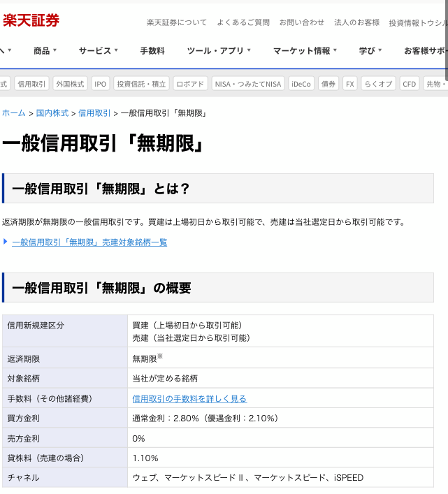Expand the 商品 dropdown menu

[45, 50]
